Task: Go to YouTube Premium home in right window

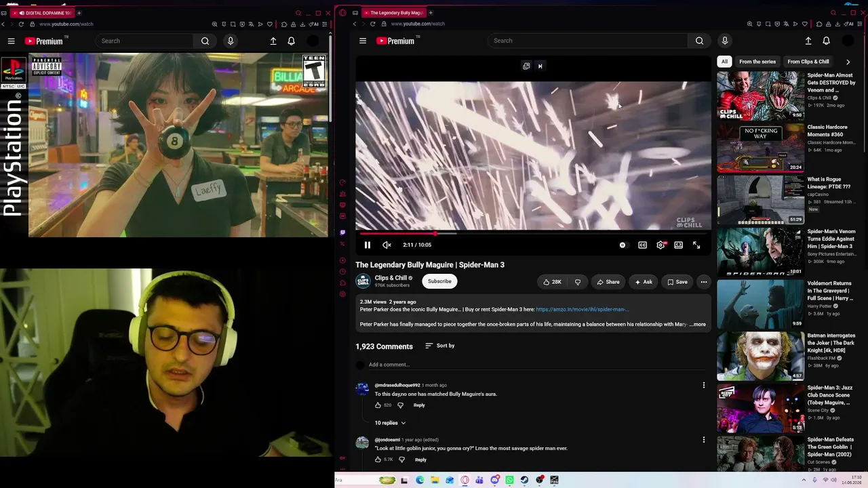Action: pos(396,41)
